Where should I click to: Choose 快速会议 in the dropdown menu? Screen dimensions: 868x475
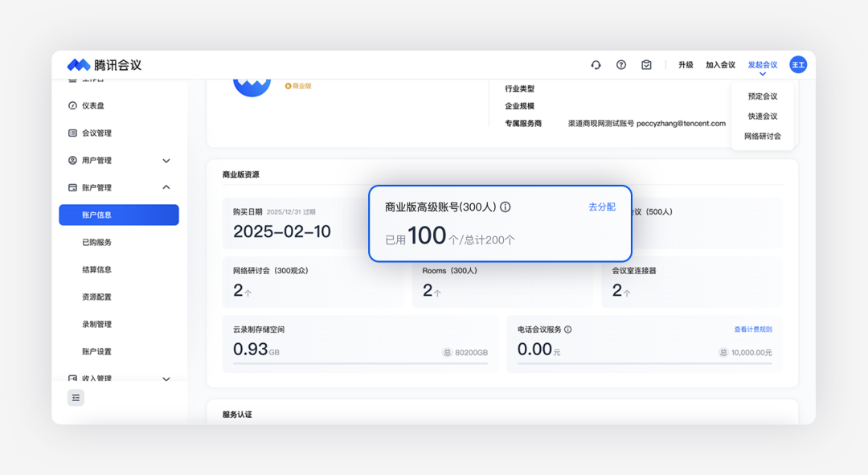tap(762, 117)
